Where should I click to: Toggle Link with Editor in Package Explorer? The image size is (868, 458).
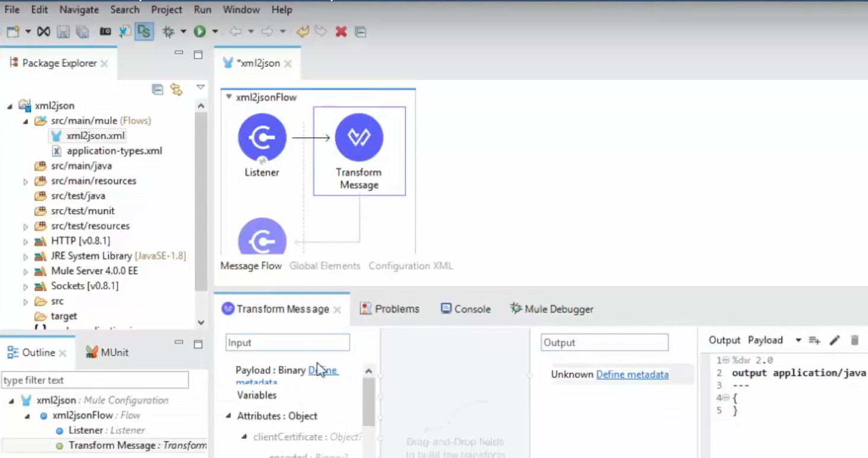click(176, 90)
